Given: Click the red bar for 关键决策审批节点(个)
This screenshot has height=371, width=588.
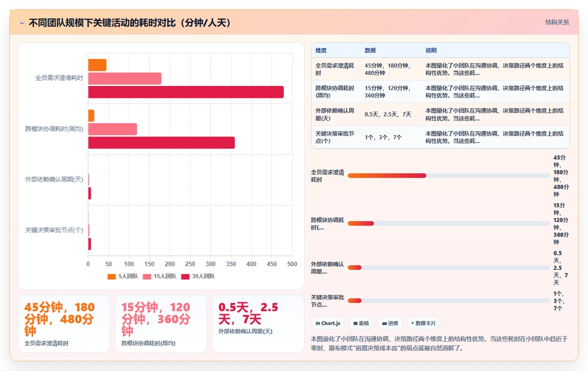Looking at the screenshot, I should point(90,244).
